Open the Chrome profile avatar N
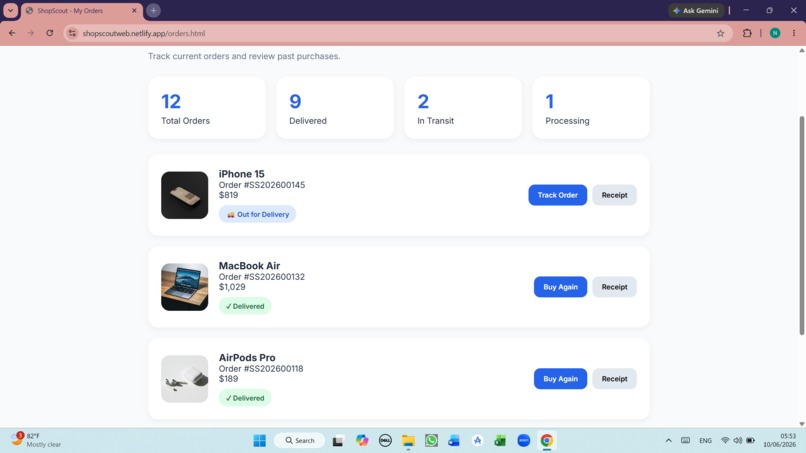Screen dimensions: 806x453 coord(775,33)
